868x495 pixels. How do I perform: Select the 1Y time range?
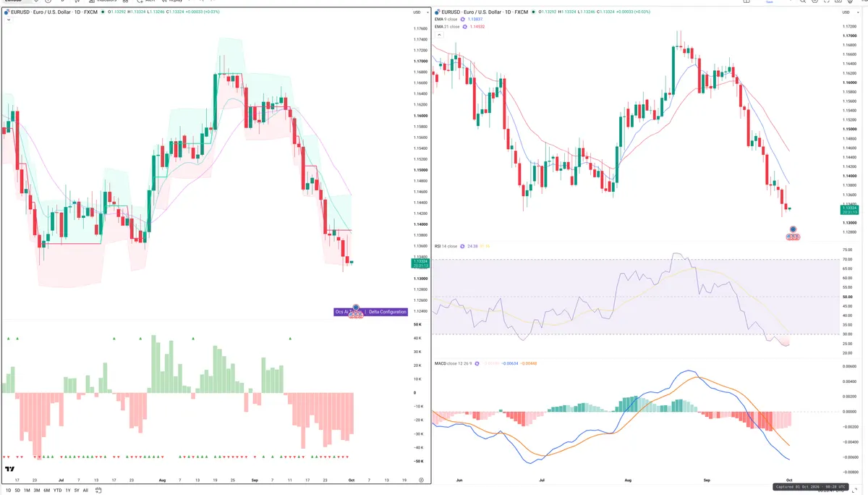pyautogui.click(x=68, y=491)
